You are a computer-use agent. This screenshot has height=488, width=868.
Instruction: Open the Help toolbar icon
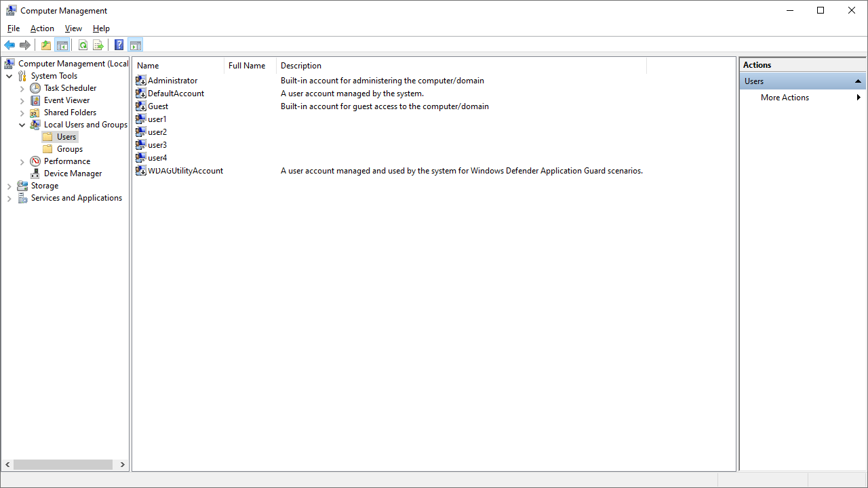119,45
